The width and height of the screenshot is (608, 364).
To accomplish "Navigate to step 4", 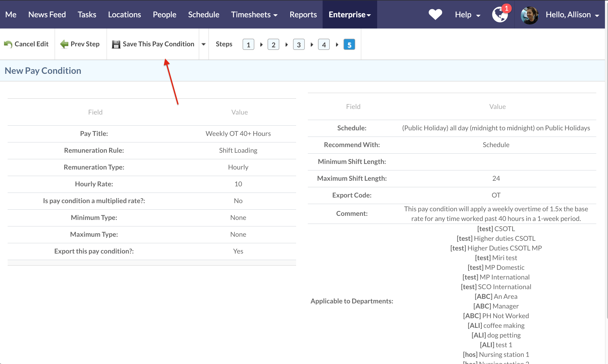I will [324, 45].
